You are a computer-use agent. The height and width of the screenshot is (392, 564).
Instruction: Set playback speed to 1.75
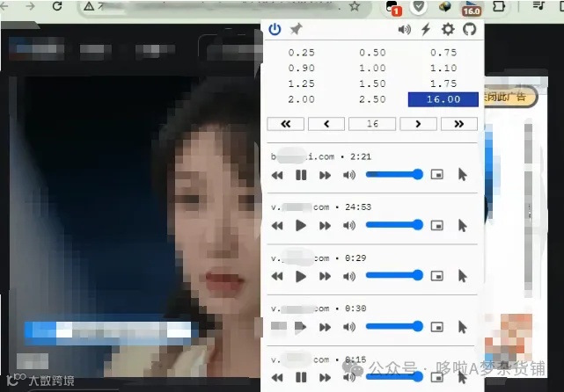(443, 83)
